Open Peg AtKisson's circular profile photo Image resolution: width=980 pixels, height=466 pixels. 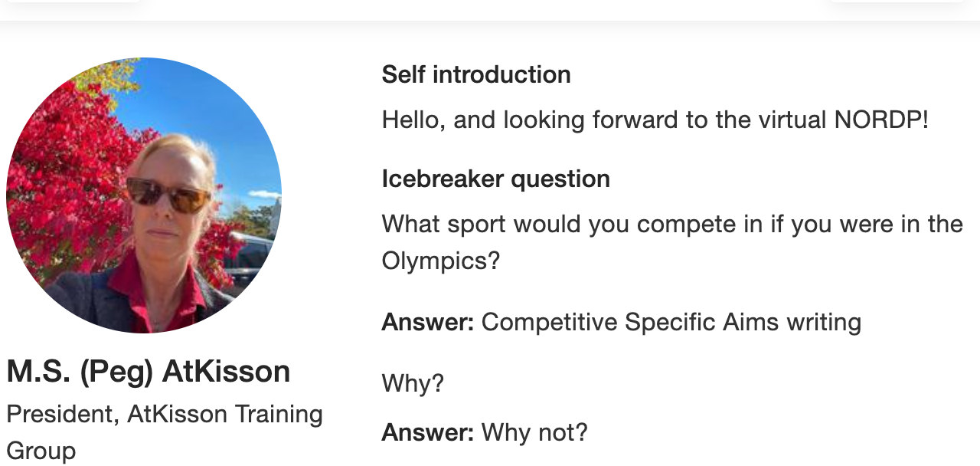point(144,195)
